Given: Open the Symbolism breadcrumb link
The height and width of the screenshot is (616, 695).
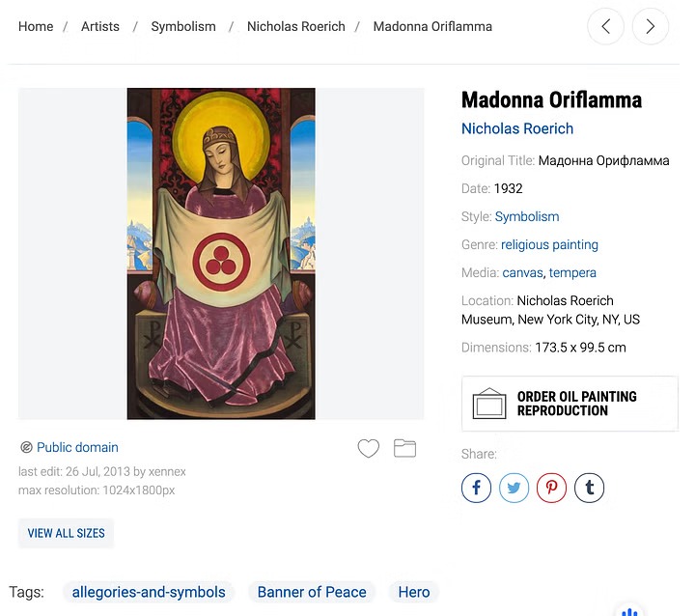Looking at the screenshot, I should [183, 26].
